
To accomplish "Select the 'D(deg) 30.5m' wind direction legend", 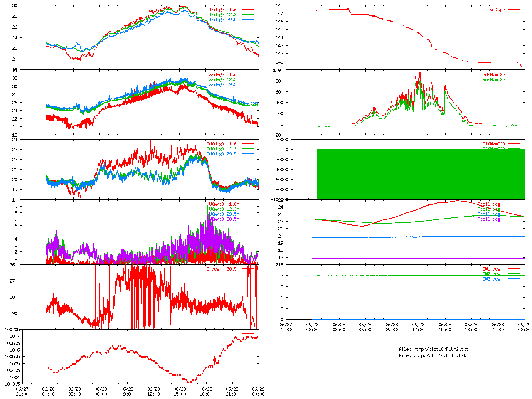I will (223, 269).
